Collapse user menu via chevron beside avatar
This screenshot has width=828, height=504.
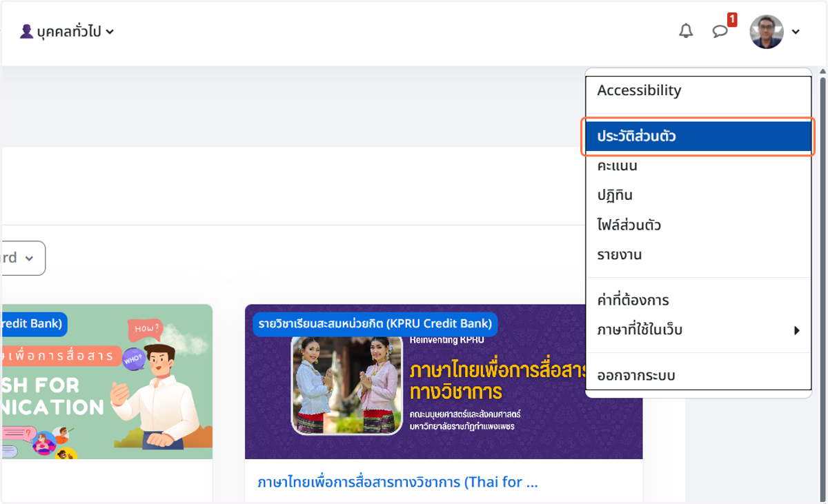(x=796, y=32)
